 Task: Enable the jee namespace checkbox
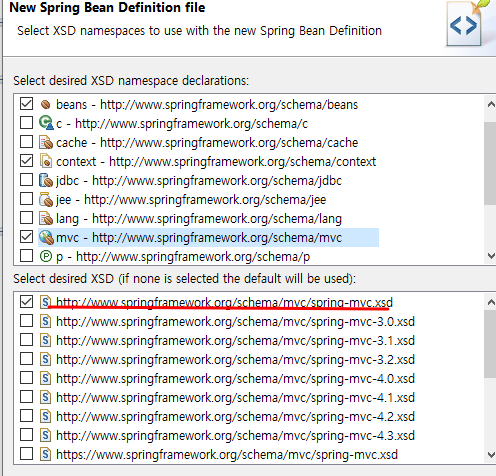pos(26,199)
